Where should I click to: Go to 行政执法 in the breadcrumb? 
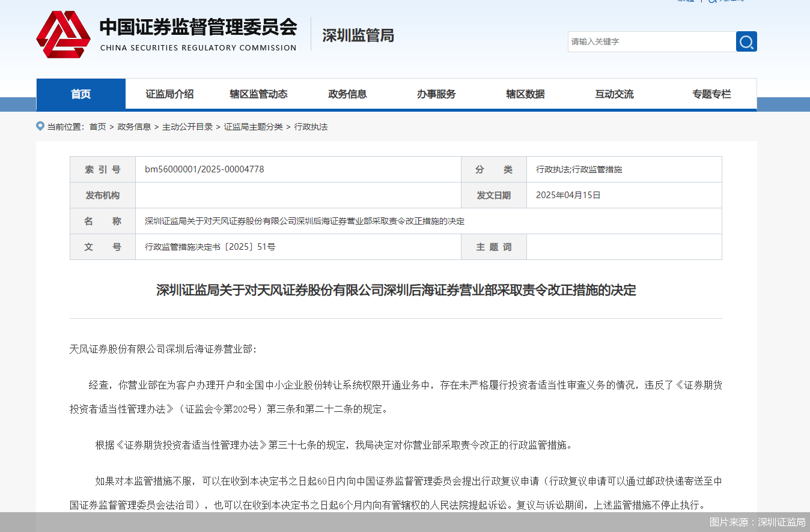coord(311,127)
